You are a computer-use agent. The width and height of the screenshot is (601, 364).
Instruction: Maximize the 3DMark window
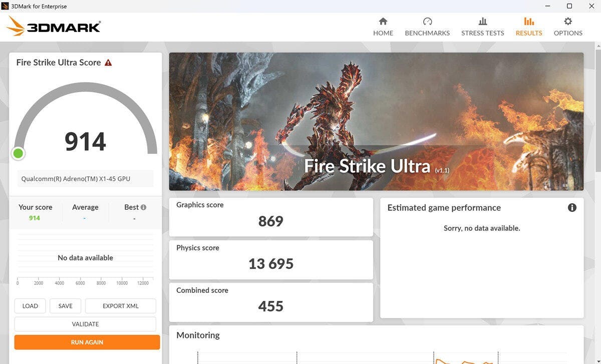tap(569, 6)
